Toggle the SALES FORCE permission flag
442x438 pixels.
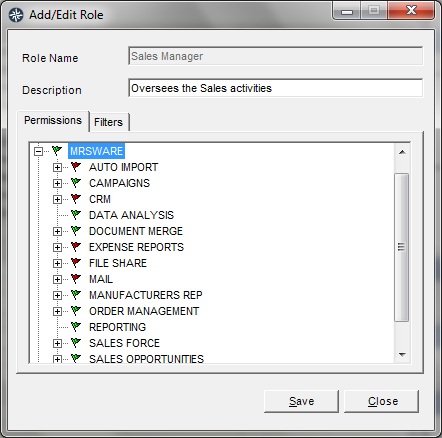76,343
